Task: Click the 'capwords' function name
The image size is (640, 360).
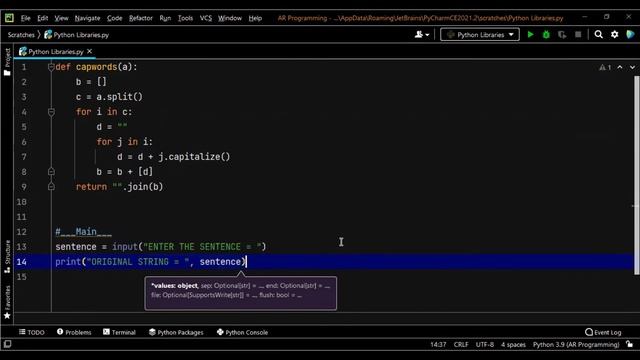Action: (x=96, y=67)
